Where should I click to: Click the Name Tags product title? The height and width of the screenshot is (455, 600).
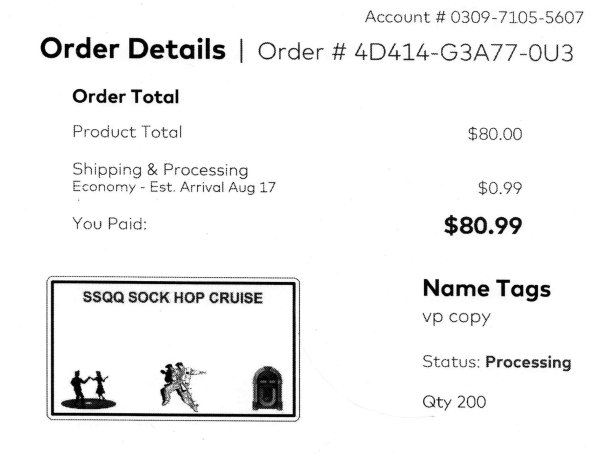pyautogui.click(x=487, y=289)
